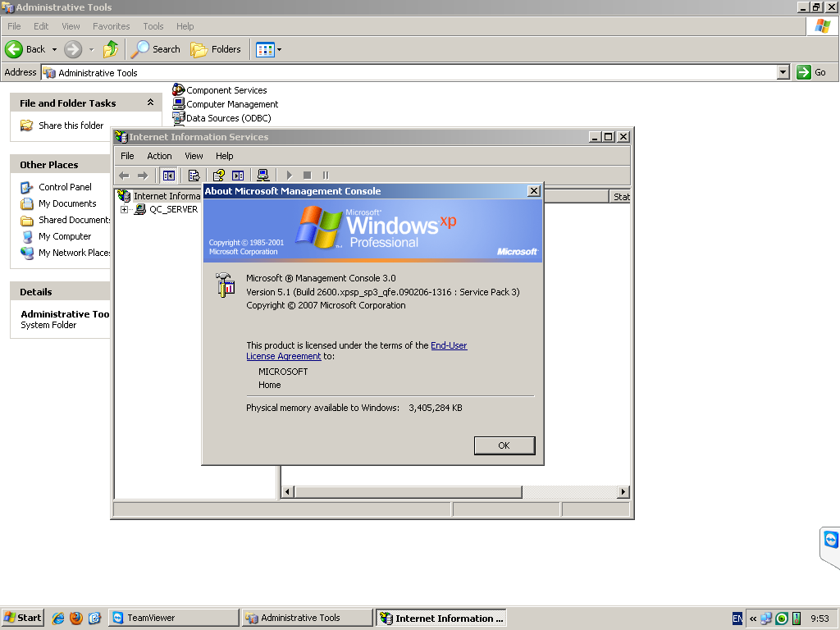Open Shared Documents from Other Places

tap(65, 220)
